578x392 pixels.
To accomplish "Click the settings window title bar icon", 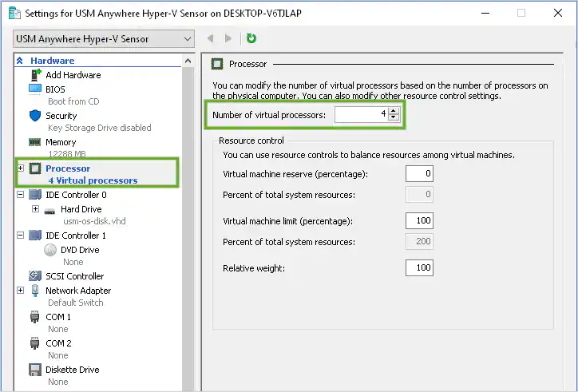I will [14, 13].
